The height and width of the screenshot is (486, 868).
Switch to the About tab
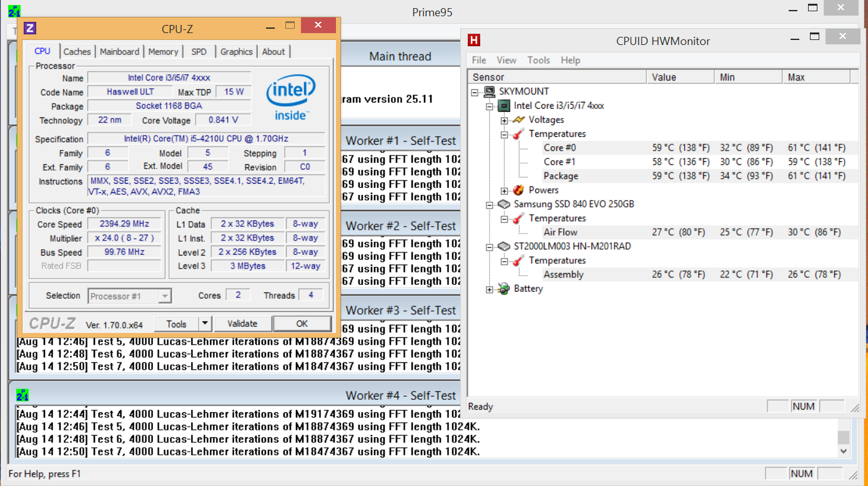[274, 52]
